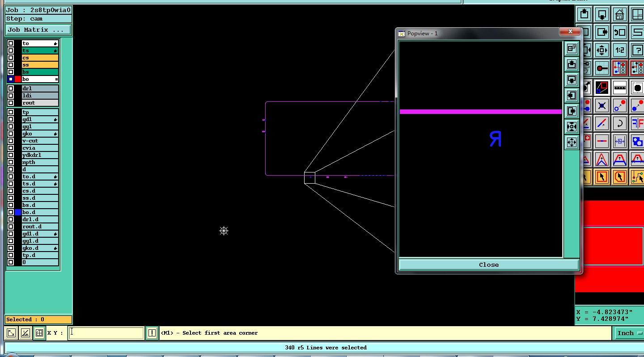Click the 1:2 zoom ratio icon

click(x=619, y=50)
